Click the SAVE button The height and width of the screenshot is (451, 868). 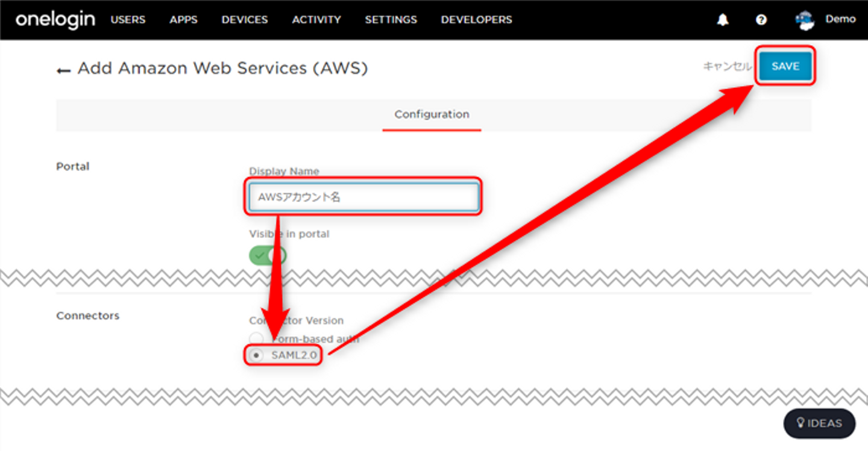pos(785,66)
